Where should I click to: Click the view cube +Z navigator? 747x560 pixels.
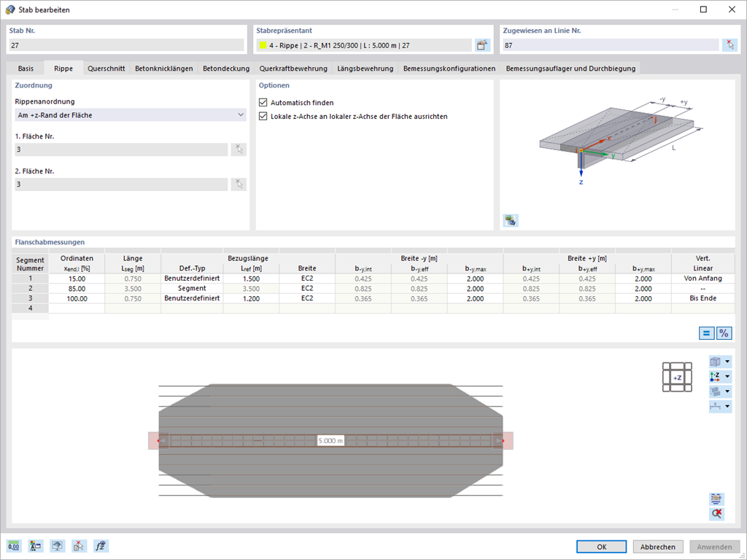tap(677, 377)
